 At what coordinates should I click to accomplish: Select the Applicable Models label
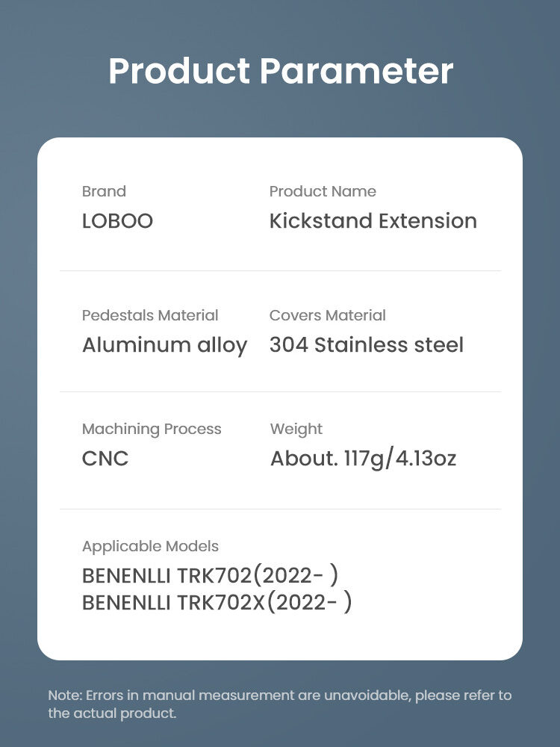150,547
